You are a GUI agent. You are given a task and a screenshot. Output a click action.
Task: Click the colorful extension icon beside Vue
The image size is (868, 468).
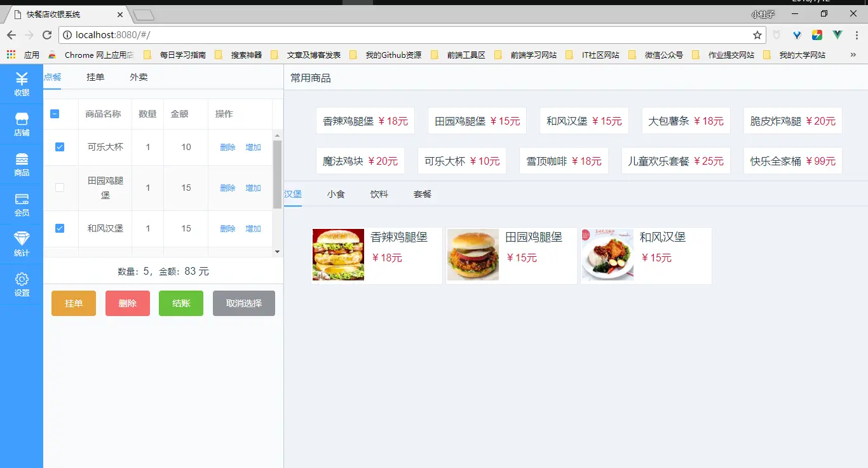pos(817,35)
